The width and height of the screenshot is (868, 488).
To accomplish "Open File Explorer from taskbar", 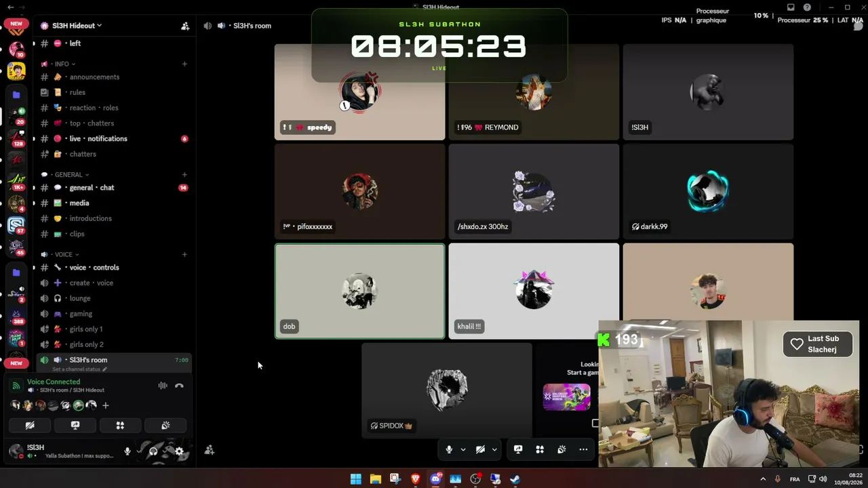I will [376, 479].
